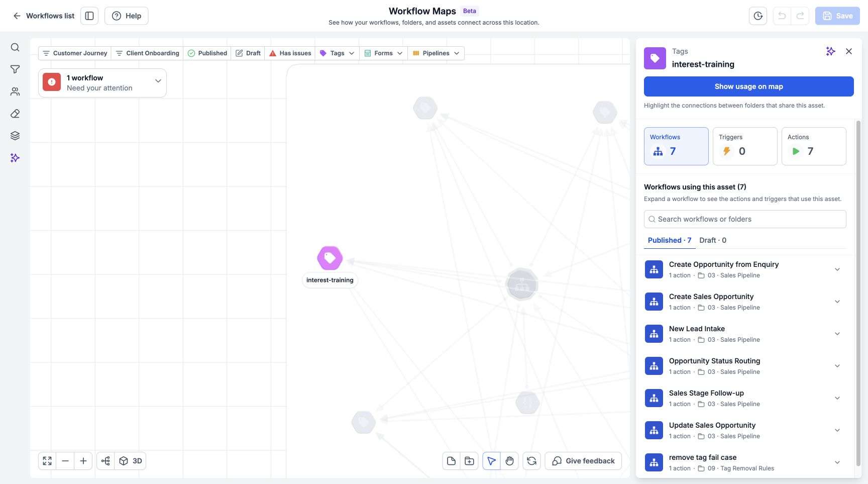This screenshot has width=868, height=484.
Task: Fit map to screen icon
Action: 47,461
